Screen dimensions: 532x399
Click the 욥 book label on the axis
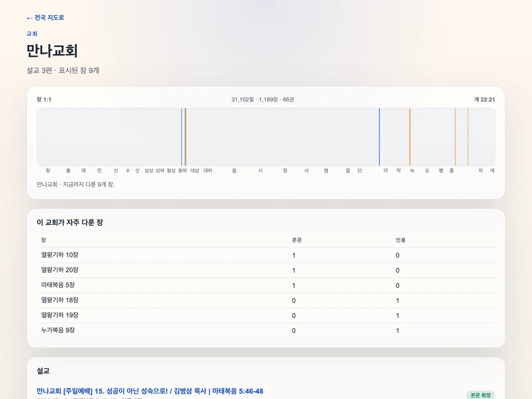tap(234, 171)
